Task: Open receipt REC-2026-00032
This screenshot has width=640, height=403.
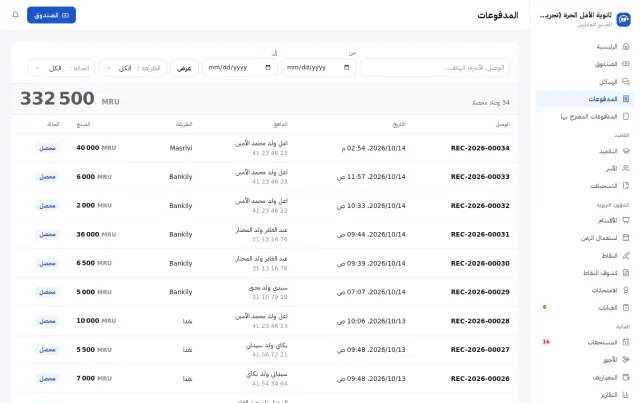Action: point(480,206)
